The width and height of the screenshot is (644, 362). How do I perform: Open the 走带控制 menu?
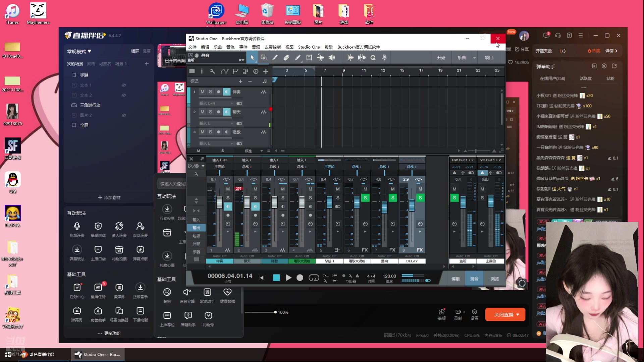click(x=272, y=47)
